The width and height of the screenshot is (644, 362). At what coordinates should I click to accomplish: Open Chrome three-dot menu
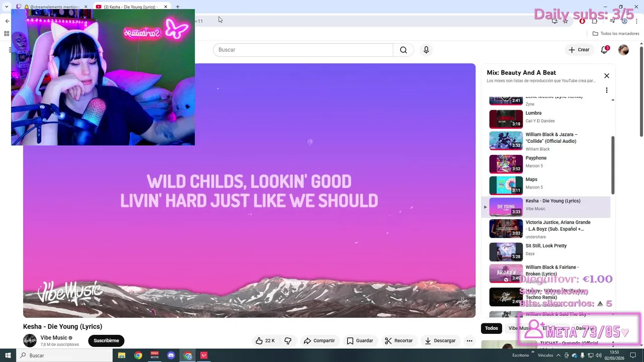(x=635, y=21)
